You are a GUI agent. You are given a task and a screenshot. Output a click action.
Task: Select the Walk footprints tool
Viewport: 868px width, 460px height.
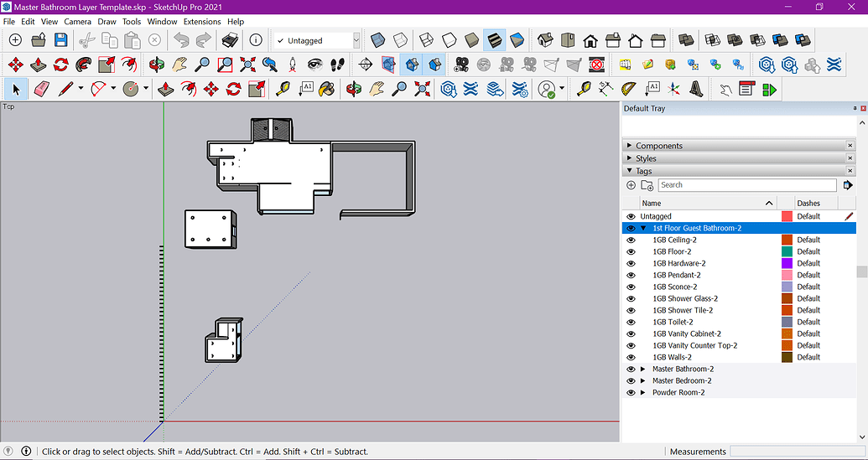337,65
